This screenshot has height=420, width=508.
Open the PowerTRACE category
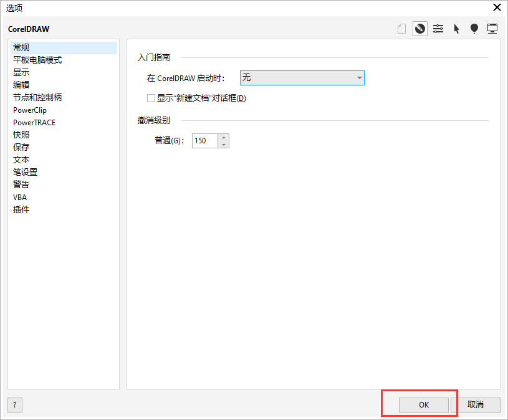point(64,122)
